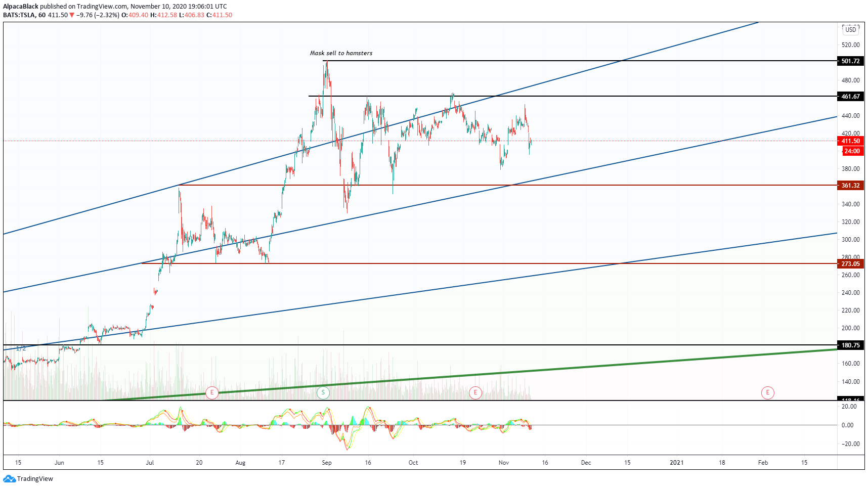868x488 pixels.
Task: Click the open price O:409.40 value
Action: click(x=135, y=15)
